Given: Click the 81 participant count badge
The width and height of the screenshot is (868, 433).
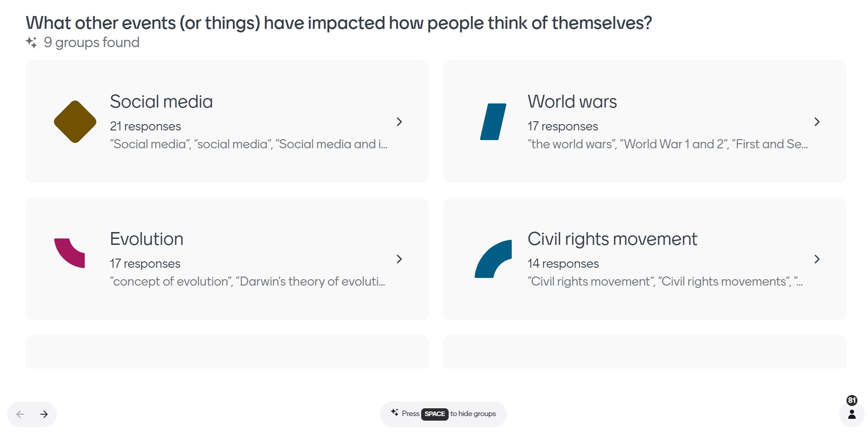Looking at the screenshot, I should (852, 401).
